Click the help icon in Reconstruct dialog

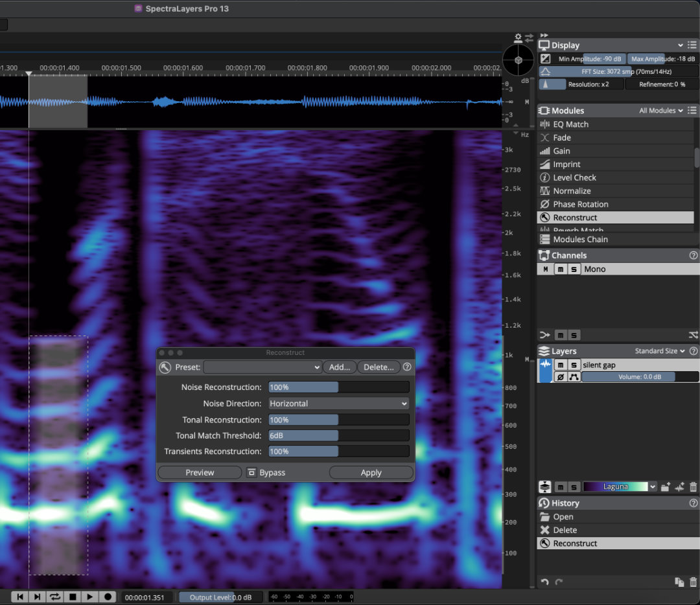(x=406, y=367)
